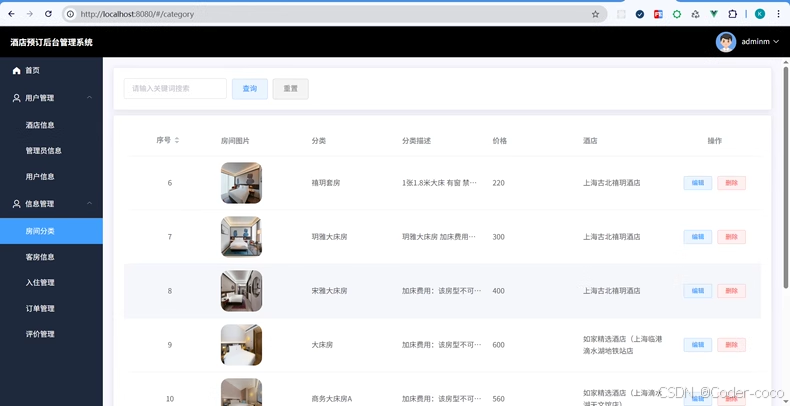The height and width of the screenshot is (406, 790).
Task: Delete the 宋雅大床房 row
Action: coord(732,291)
